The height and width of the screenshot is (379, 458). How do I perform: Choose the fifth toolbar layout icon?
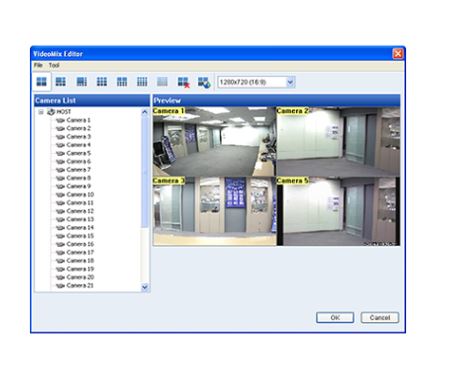(122, 82)
